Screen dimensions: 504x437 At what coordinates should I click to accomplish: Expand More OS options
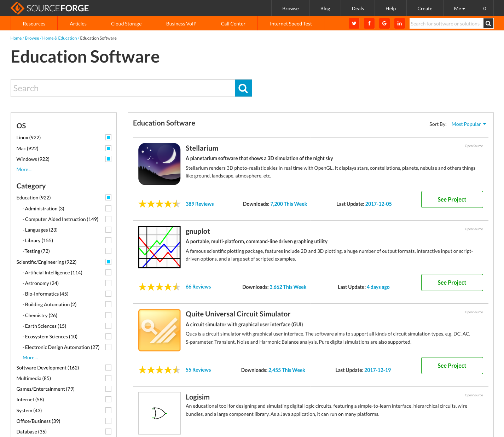coord(24,169)
